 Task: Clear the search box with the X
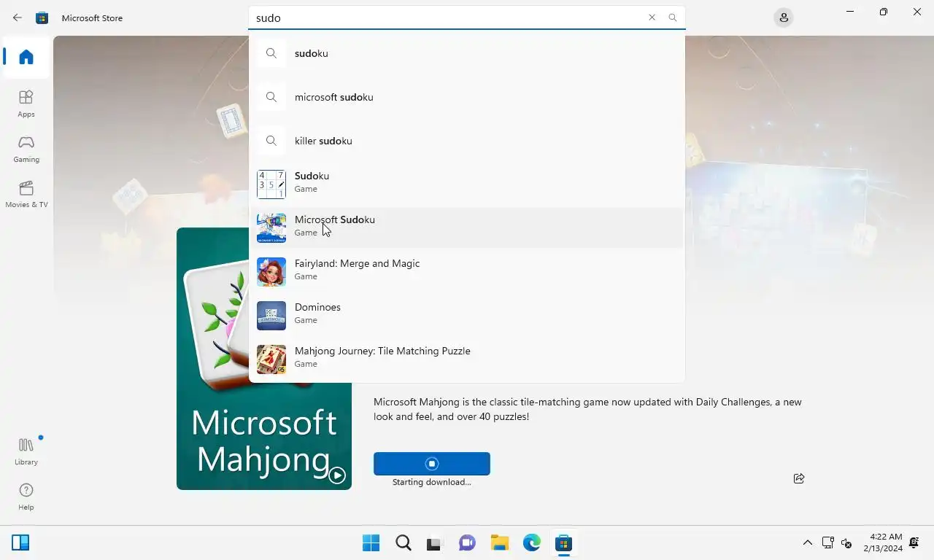(652, 17)
